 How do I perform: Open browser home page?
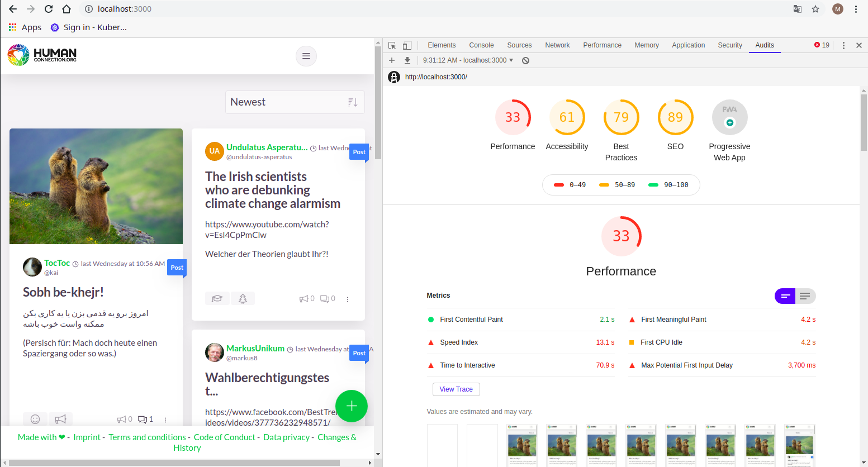[67, 9]
